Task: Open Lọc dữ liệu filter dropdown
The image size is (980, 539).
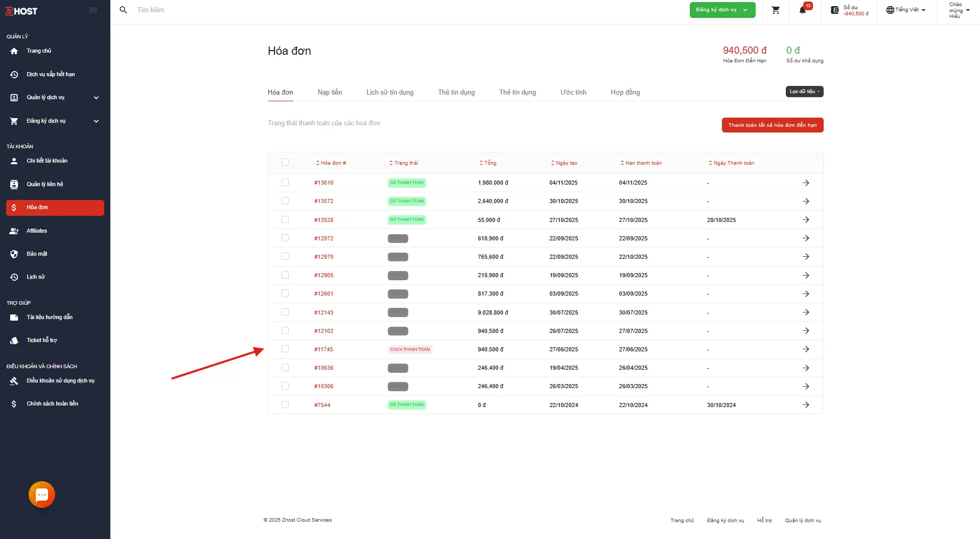Action: click(804, 92)
